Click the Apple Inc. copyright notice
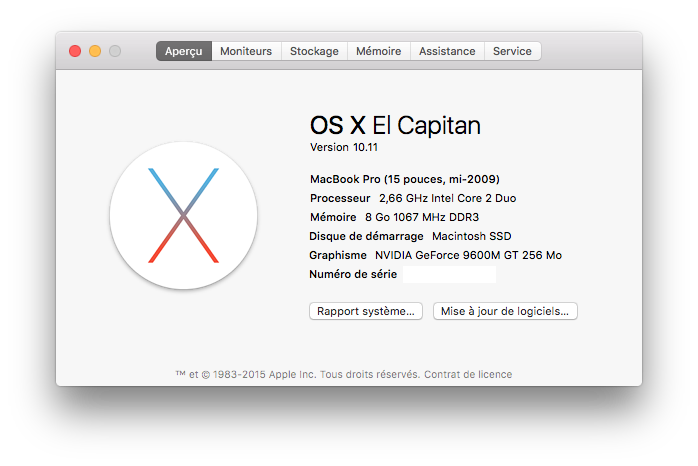Viewport: 698px width, 466px height. (298, 374)
